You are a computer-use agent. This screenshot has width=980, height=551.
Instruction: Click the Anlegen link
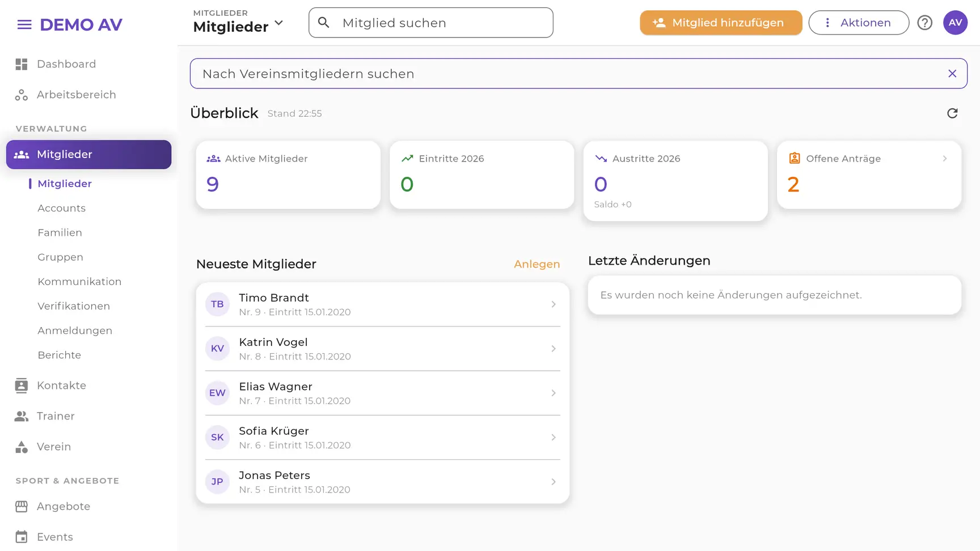click(537, 264)
